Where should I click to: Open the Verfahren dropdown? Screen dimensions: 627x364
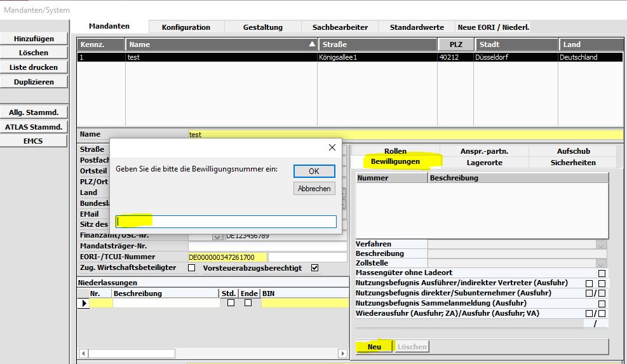[601, 245]
